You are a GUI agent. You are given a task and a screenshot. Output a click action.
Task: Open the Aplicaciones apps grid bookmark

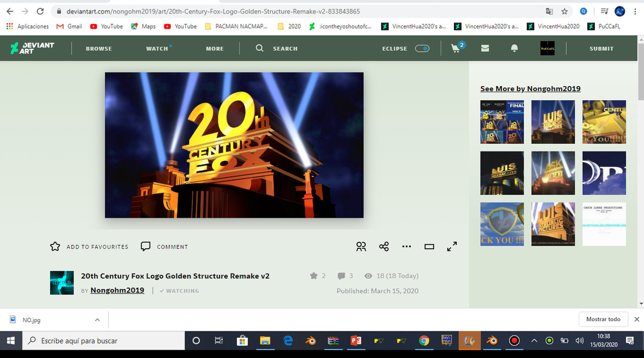28,26
